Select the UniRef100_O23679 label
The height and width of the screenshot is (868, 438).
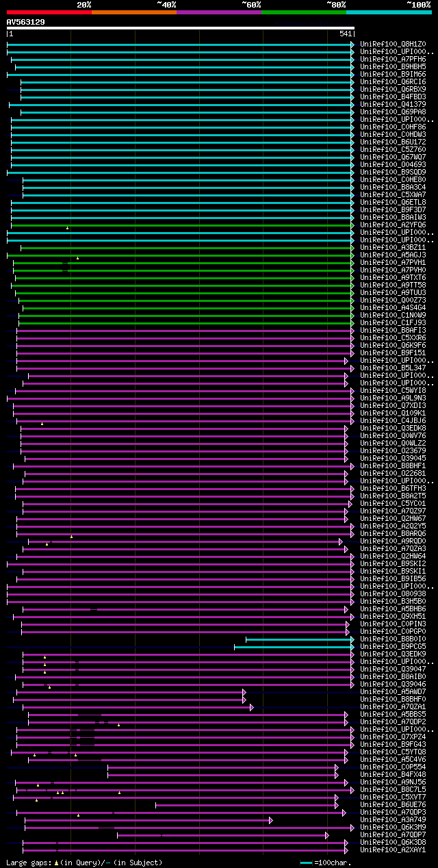[x=393, y=451]
